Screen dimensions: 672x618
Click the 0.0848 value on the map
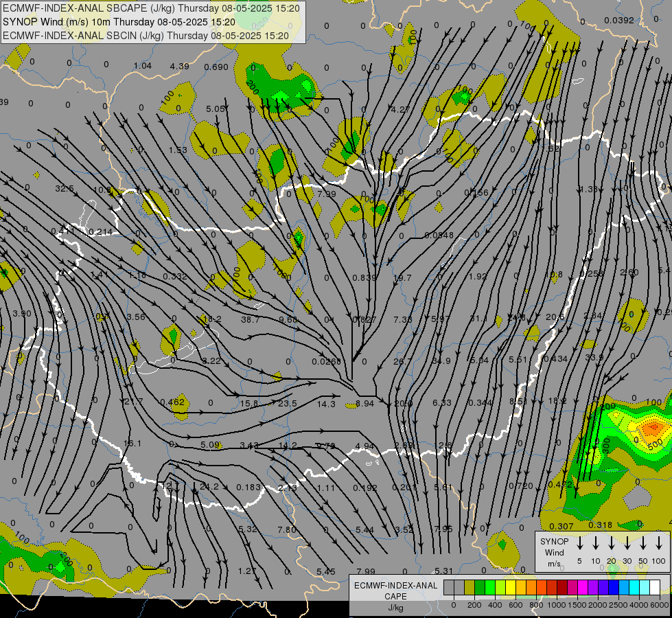[439, 235]
